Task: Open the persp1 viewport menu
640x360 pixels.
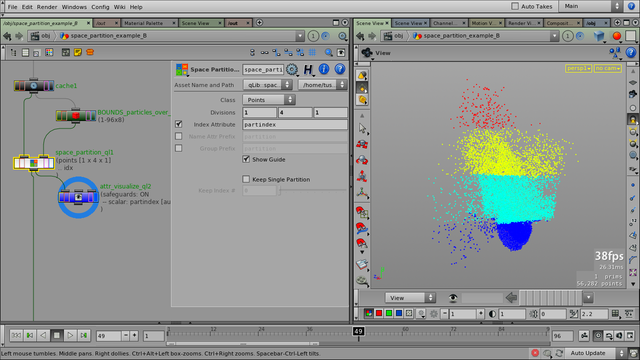Action: click(578, 69)
